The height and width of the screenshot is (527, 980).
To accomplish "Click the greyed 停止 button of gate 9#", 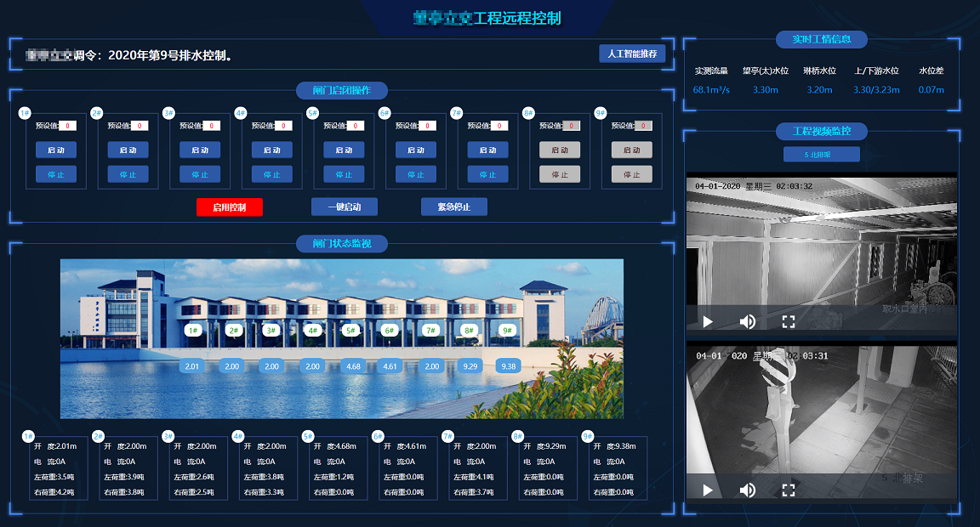I will click(x=632, y=174).
